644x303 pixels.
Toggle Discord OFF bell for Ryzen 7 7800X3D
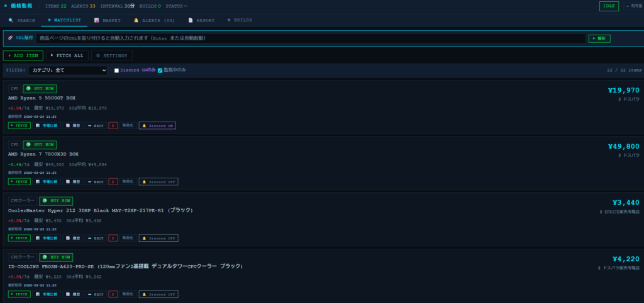click(x=158, y=181)
